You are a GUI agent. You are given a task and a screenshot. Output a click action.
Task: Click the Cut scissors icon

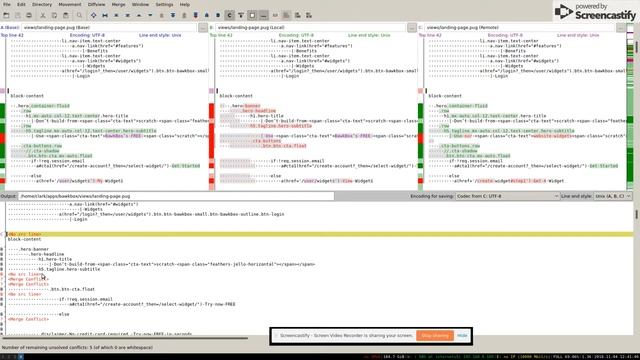(43, 16)
